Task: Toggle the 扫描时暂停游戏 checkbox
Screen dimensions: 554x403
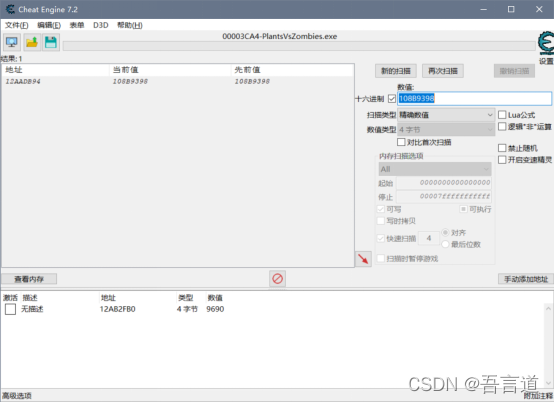Action: 381,259
